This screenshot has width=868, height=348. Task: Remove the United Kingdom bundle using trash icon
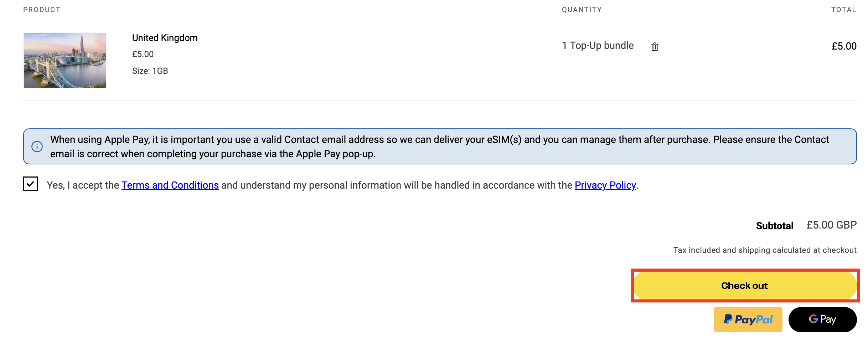pos(655,47)
